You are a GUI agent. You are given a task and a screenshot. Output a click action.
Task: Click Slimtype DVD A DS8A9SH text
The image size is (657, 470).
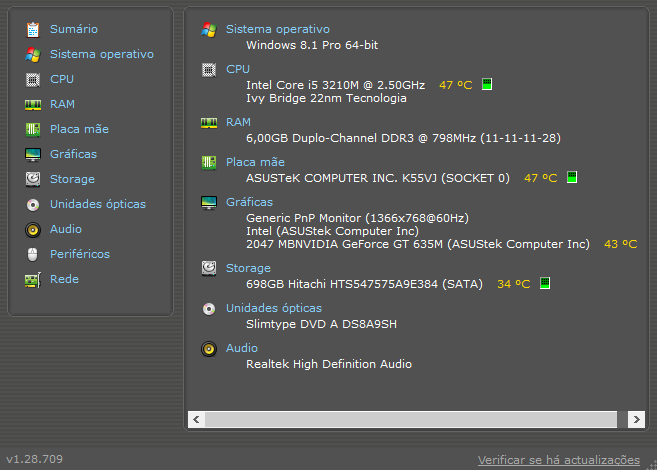click(321, 324)
